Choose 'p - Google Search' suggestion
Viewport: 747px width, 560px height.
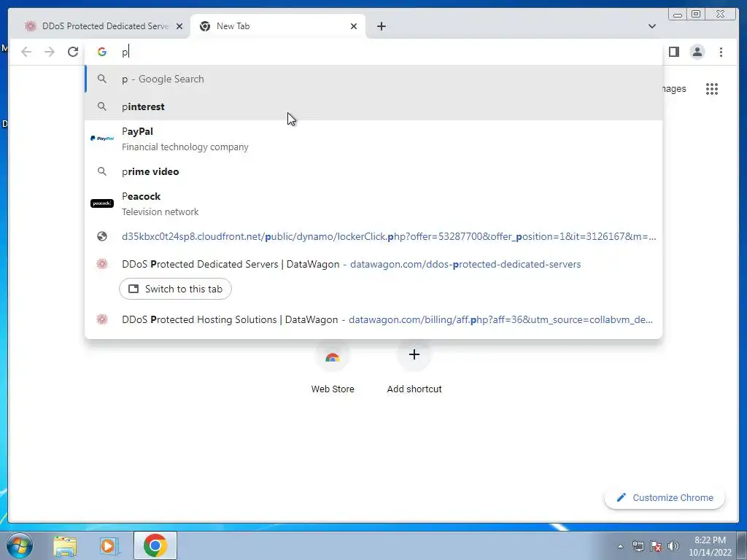coord(373,79)
